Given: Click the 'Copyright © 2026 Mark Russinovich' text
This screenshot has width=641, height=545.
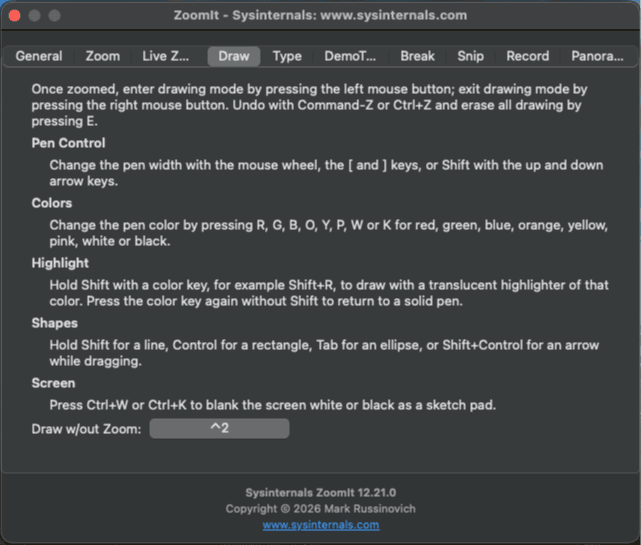Looking at the screenshot, I should (320, 509).
